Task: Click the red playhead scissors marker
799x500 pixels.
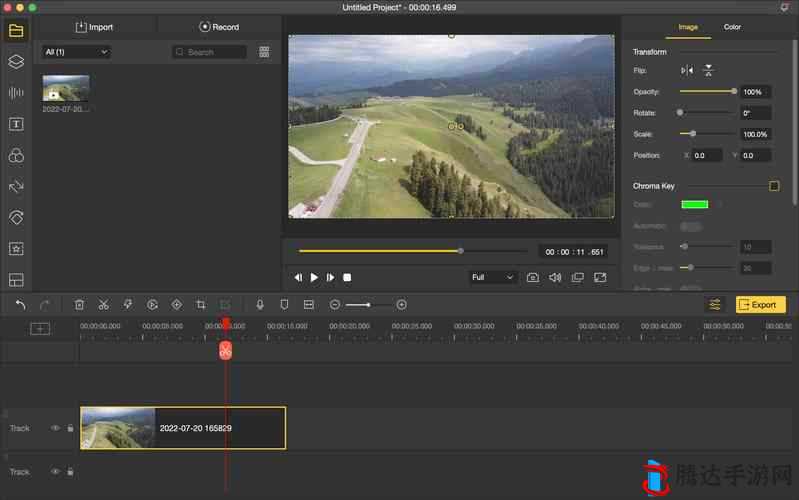Action: click(225, 351)
